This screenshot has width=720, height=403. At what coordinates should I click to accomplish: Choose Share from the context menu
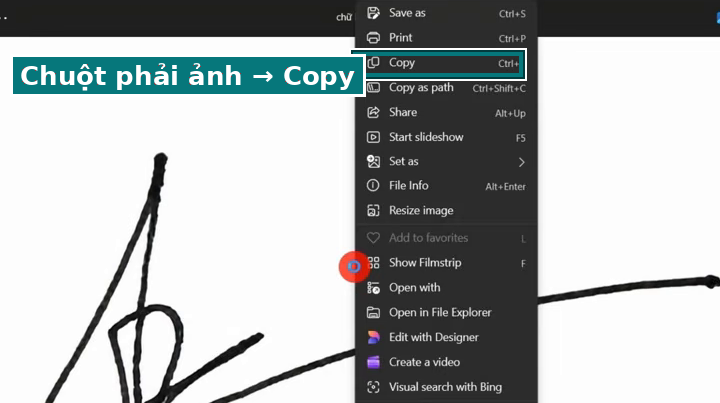tap(446, 112)
